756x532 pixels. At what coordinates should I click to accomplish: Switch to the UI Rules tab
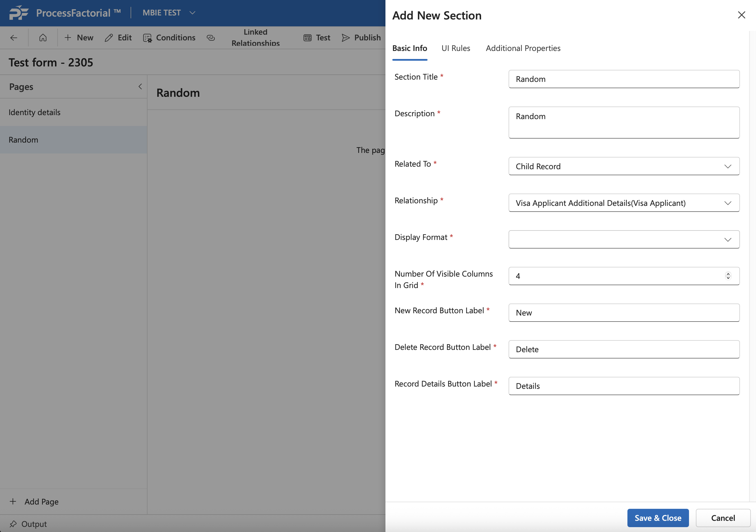(x=456, y=48)
